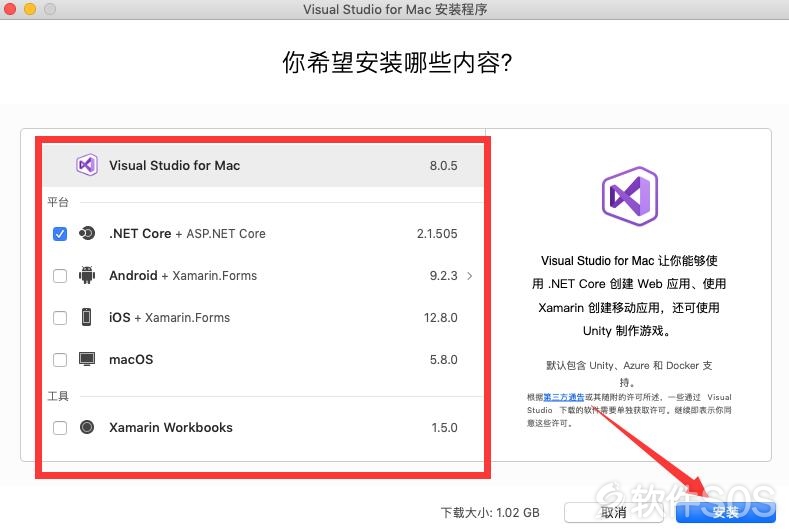Click version number 12.8.0
Image resolution: width=789 pixels, height=529 pixels.
440,318
